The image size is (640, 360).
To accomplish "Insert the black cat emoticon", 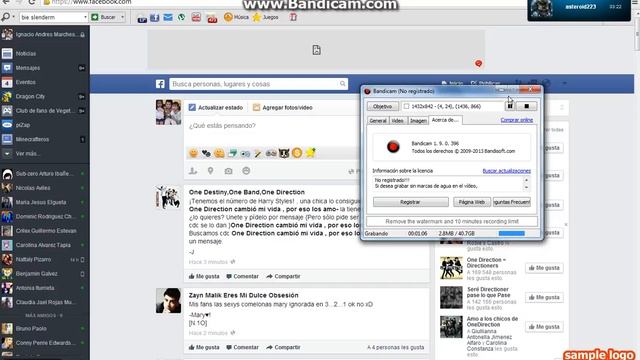I will [x=284, y=153].
